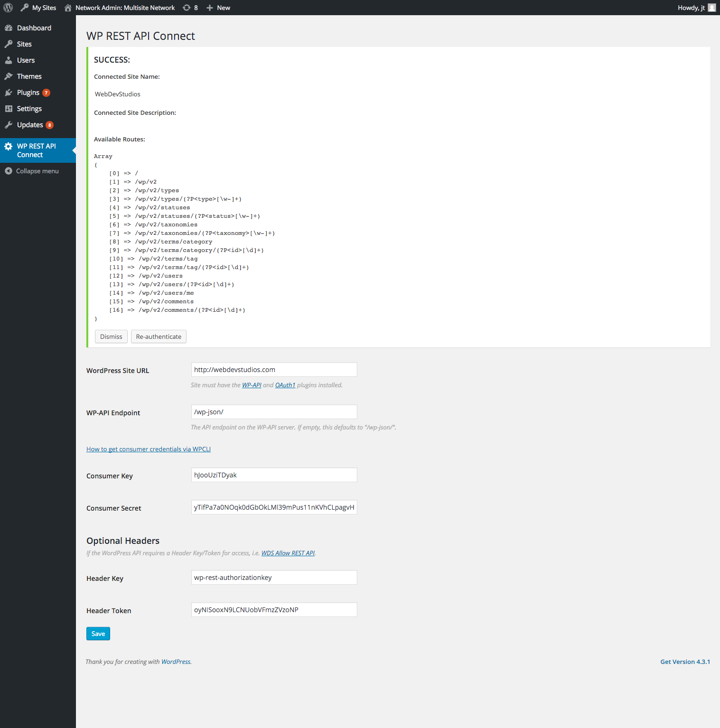Focus the WordPress Site URL field
Image resolution: width=720 pixels, height=728 pixels.
tap(274, 370)
